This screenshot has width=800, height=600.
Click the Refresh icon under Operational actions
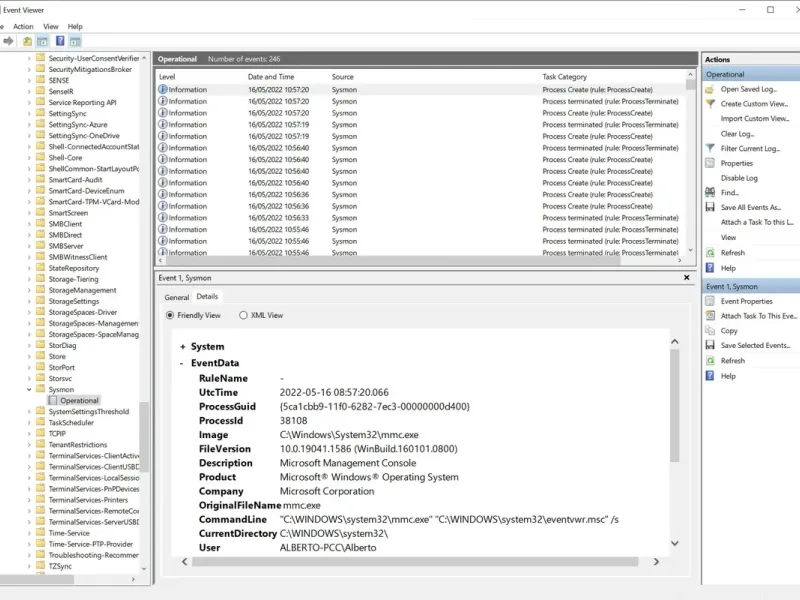point(710,253)
